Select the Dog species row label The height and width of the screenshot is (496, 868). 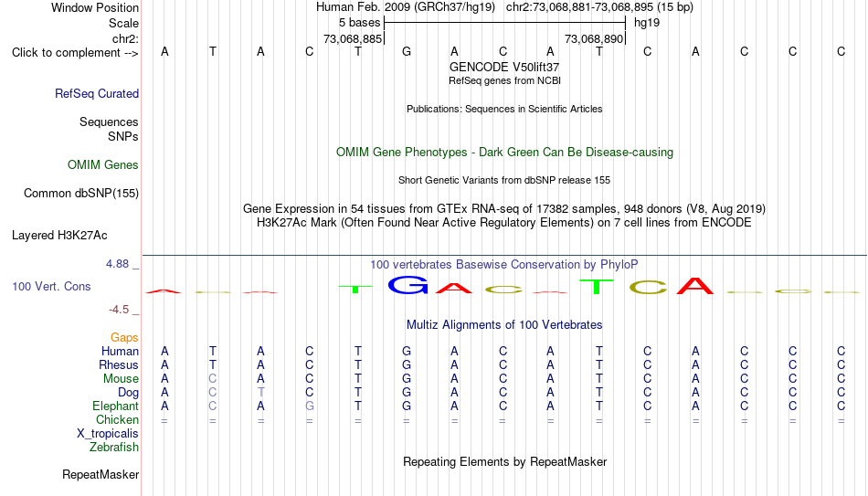[x=129, y=393]
